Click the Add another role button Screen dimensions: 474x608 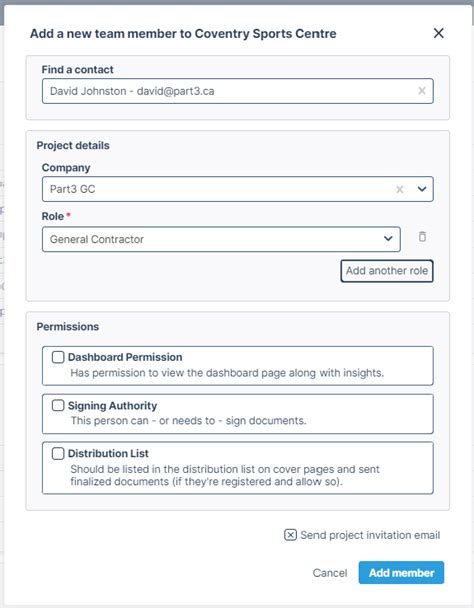pyautogui.click(x=387, y=271)
